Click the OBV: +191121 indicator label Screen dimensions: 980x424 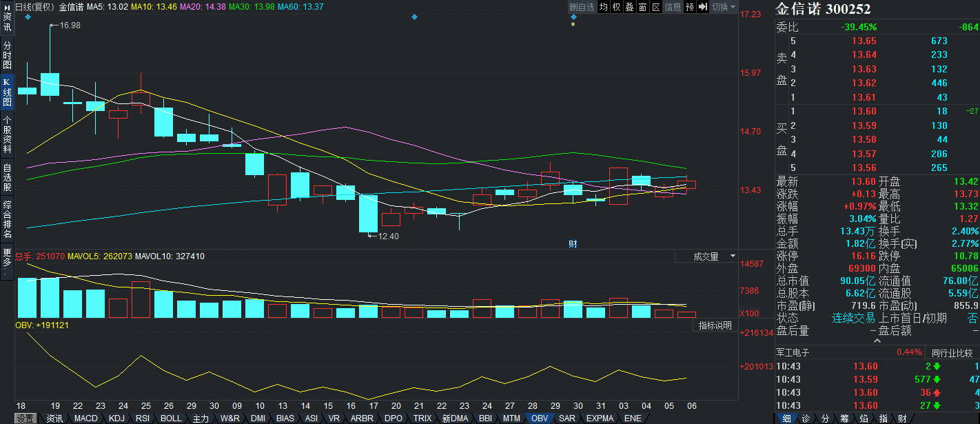(42, 325)
